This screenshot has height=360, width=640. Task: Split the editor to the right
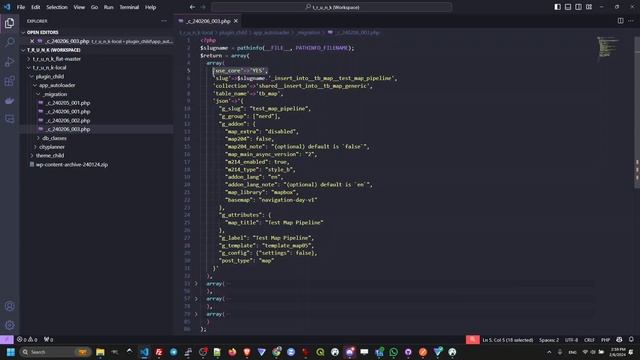pos(620,21)
